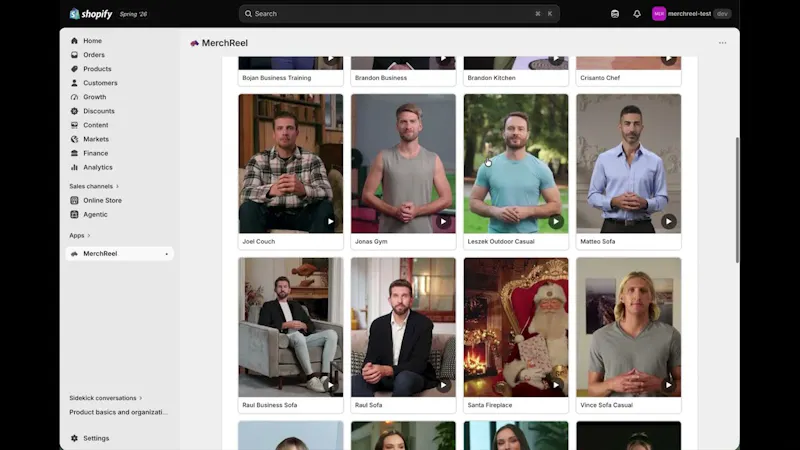Open Discounts in the sidebar
This screenshot has width=800, height=450.
click(x=99, y=111)
